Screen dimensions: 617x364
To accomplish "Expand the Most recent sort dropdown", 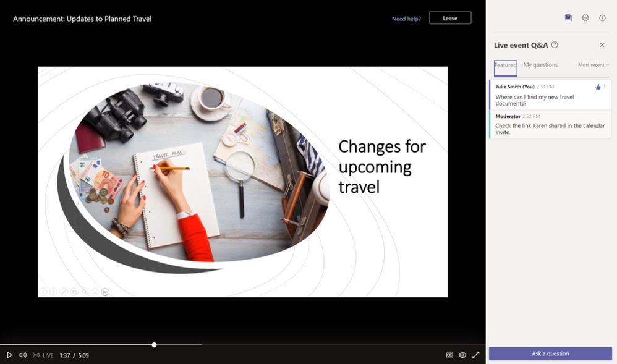I will 594,65.
